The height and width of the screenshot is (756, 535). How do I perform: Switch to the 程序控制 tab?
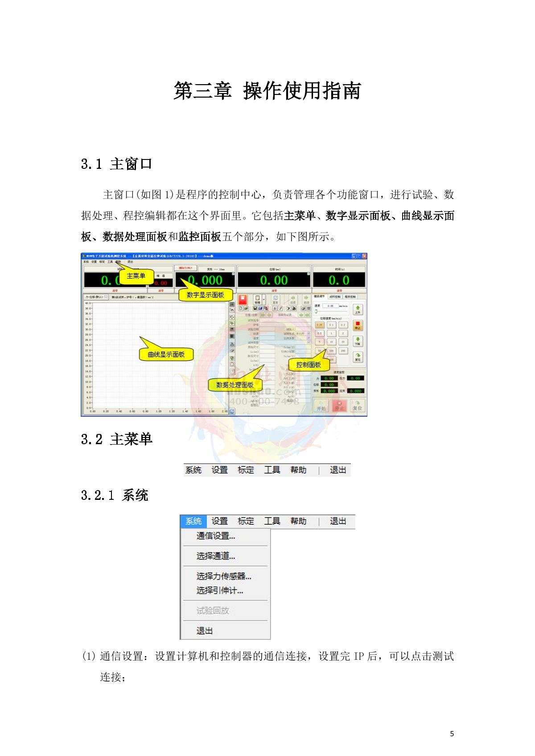click(x=350, y=297)
